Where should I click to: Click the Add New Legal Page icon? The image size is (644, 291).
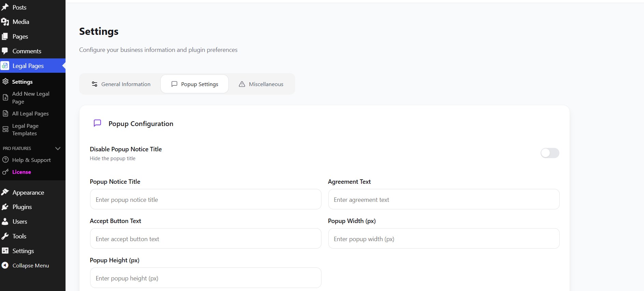coord(5,98)
